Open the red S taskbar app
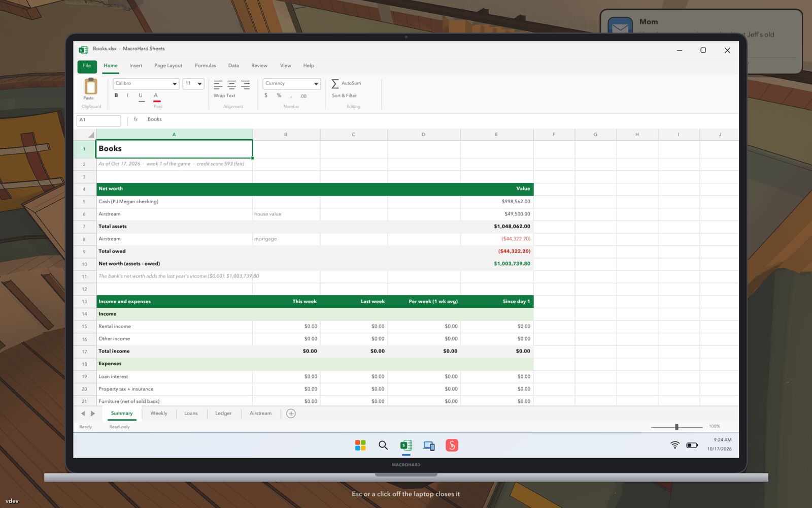Image resolution: width=812 pixels, height=508 pixels. coord(452,446)
